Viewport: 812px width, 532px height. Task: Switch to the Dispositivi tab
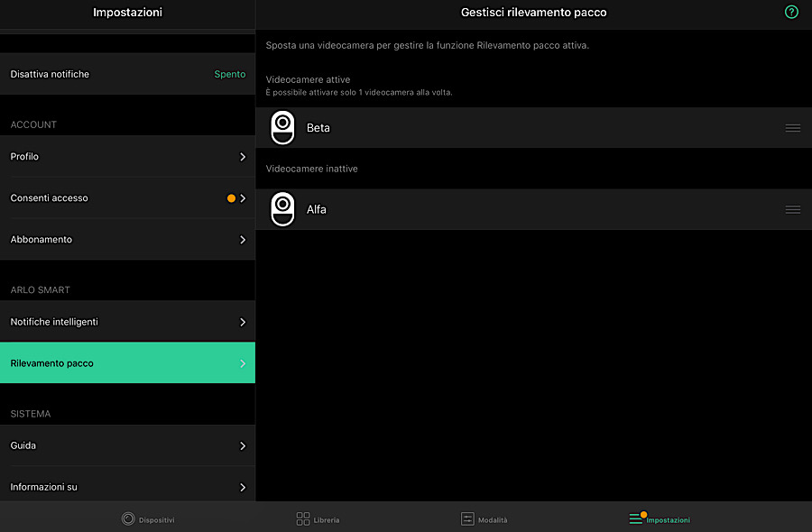(148, 519)
